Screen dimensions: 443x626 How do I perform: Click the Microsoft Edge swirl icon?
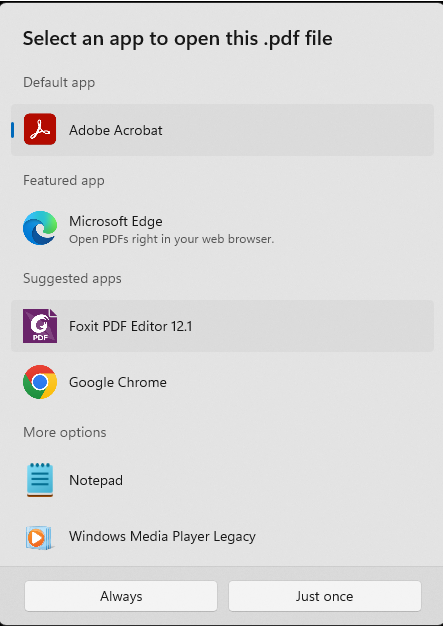click(40, 228)
